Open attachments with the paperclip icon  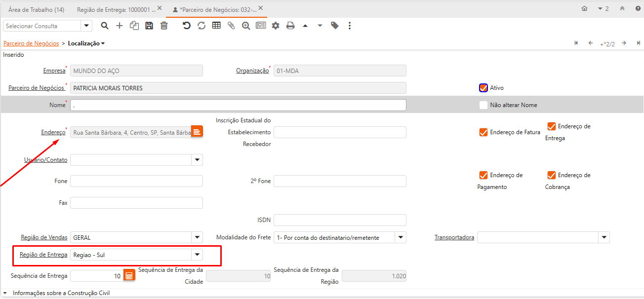tap(231, 26)
